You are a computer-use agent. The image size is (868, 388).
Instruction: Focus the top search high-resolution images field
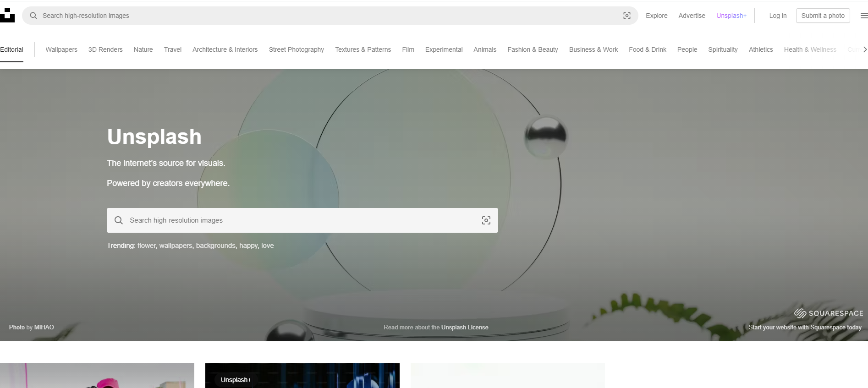(330, 16)
